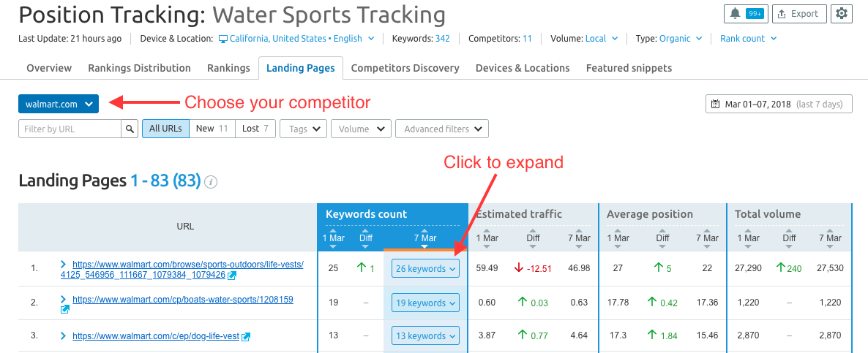This screenshot has height=353, width=868.
Task: Open life-vests URL external link icon
Action: (x=232, y=275)
